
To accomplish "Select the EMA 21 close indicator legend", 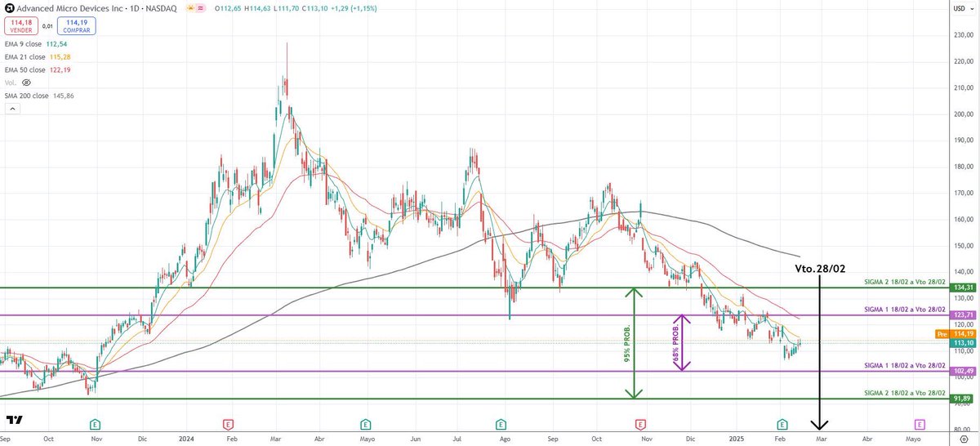I will pyautogui.click(x=39, y=57).
